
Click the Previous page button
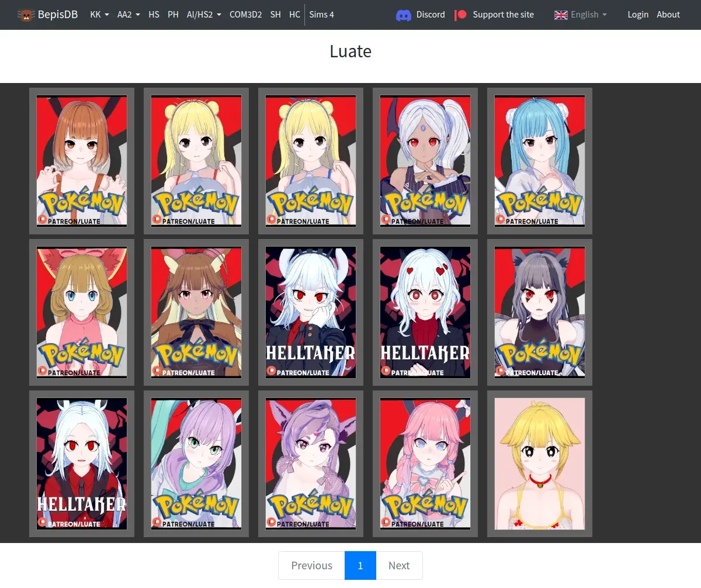311,565
